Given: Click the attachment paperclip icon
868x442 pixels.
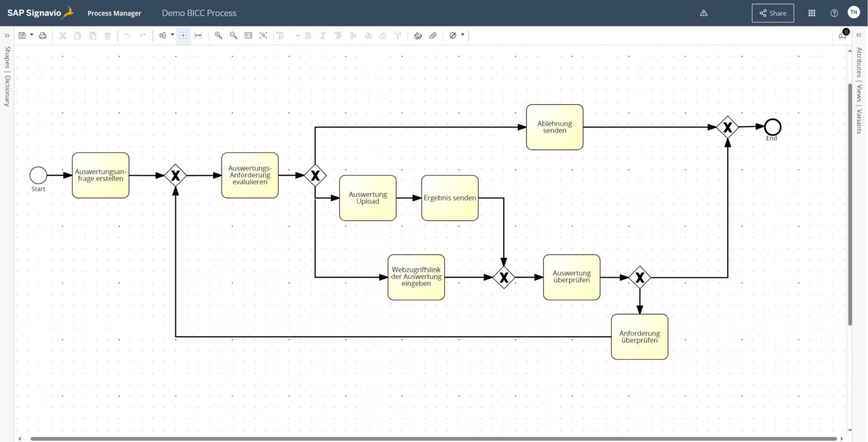Looking at the screenshot, I should pos(433,35).
